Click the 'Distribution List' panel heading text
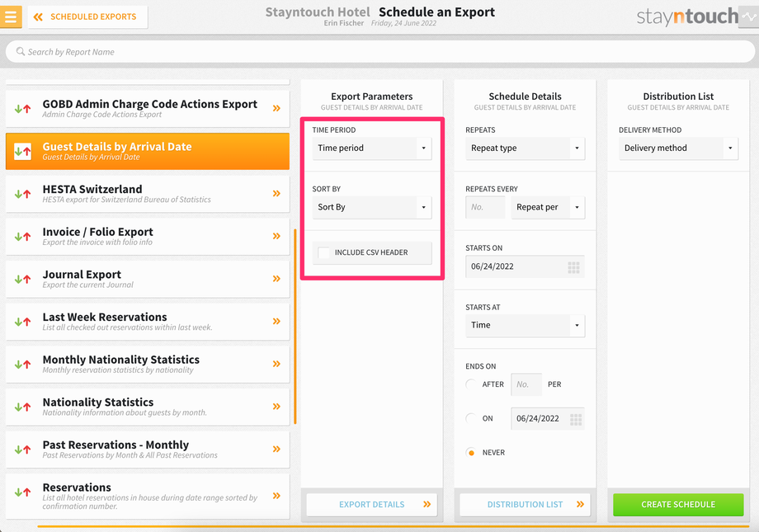759x532 pixels. click(678, 97)
